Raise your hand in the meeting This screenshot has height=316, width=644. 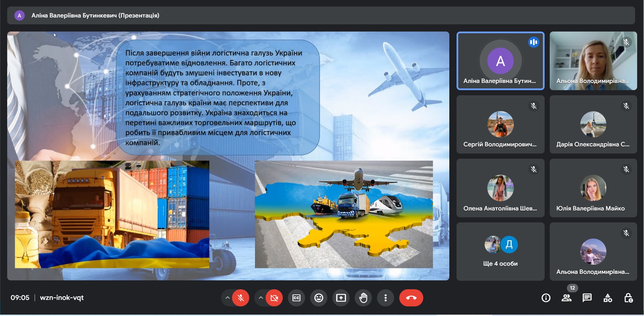363,298
